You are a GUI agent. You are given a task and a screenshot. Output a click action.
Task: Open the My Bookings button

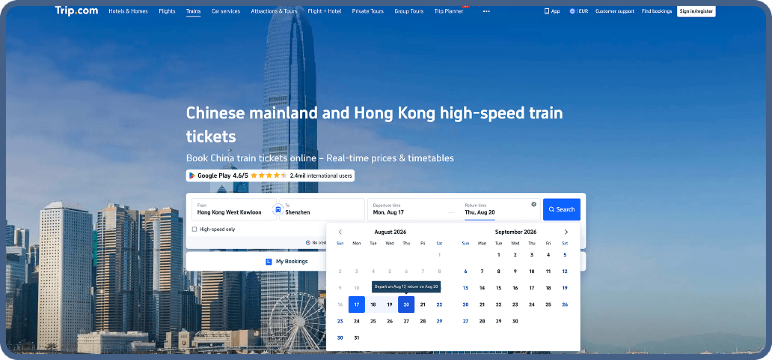(x=286, y=262)
